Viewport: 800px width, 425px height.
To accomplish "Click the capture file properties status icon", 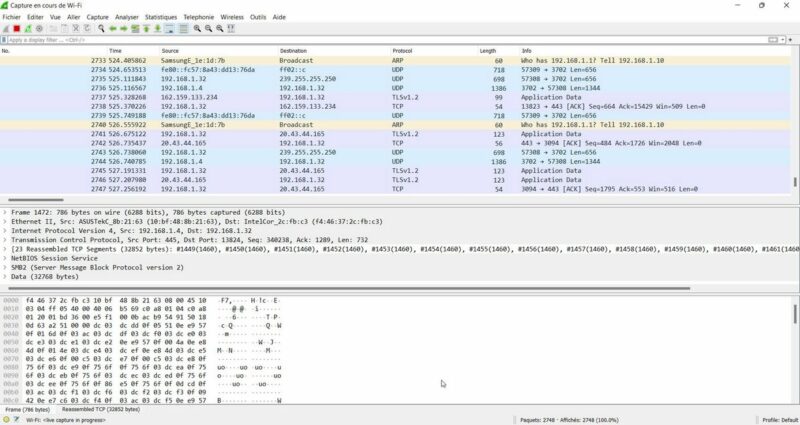I will [x=16, y=420].
